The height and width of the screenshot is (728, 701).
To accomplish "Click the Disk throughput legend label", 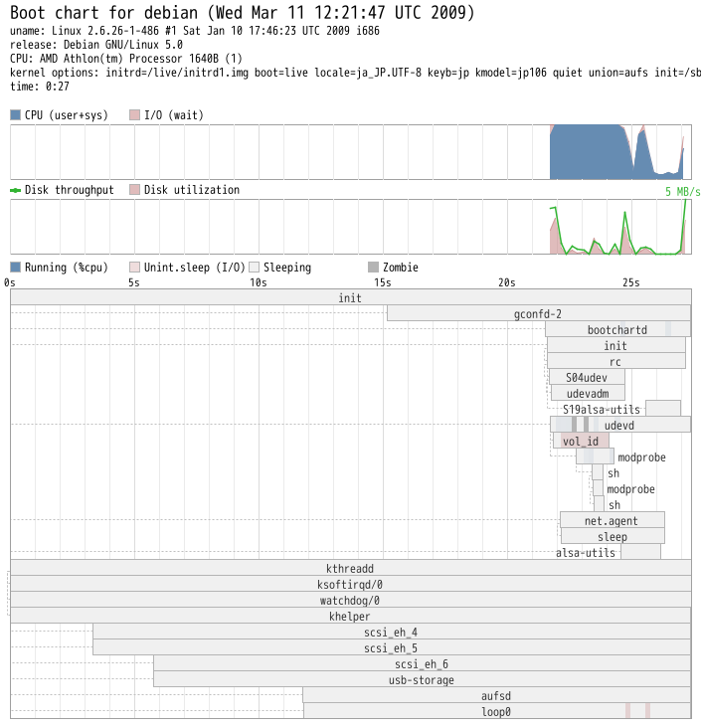I will point(70,190).
